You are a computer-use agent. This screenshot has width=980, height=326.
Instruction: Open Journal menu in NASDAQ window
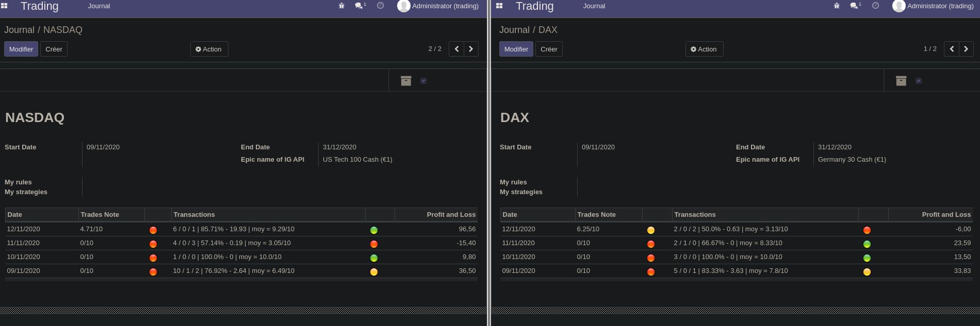99,6
